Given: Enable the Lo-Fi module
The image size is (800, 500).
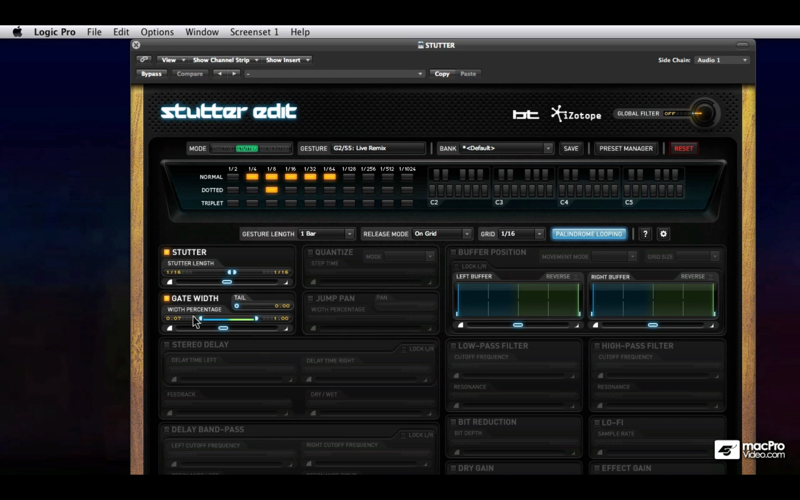Looking at the screenshot, I should [x=596, y=422].
